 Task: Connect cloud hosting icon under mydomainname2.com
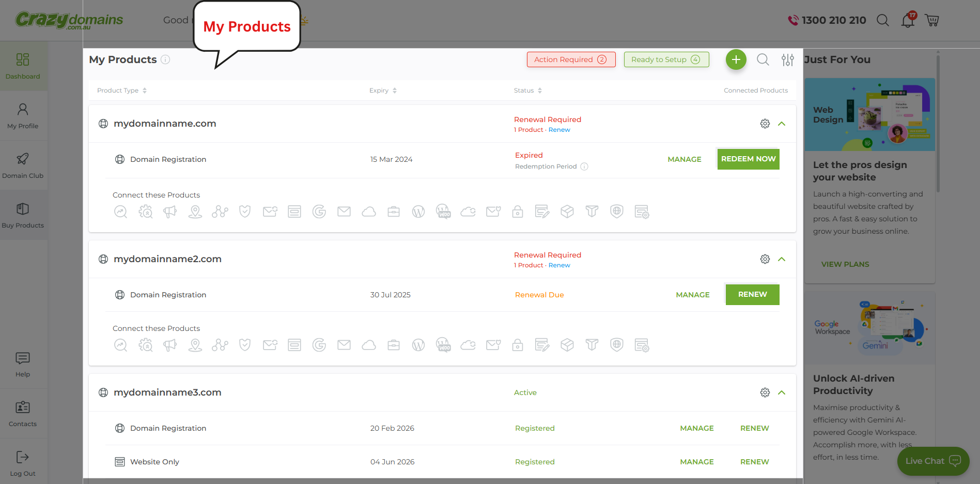click(x=369, y=345)
